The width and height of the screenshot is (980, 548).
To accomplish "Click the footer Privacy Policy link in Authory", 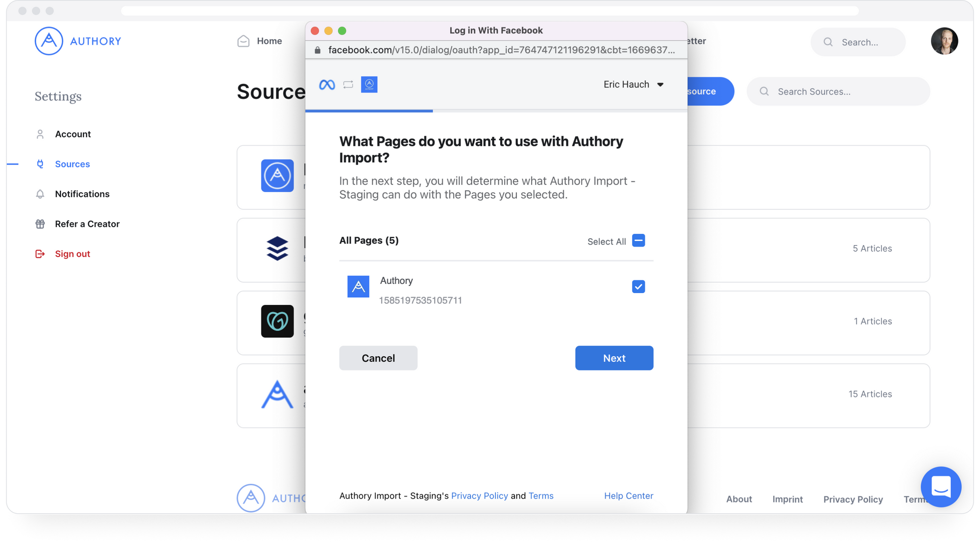I will (853, 499).
